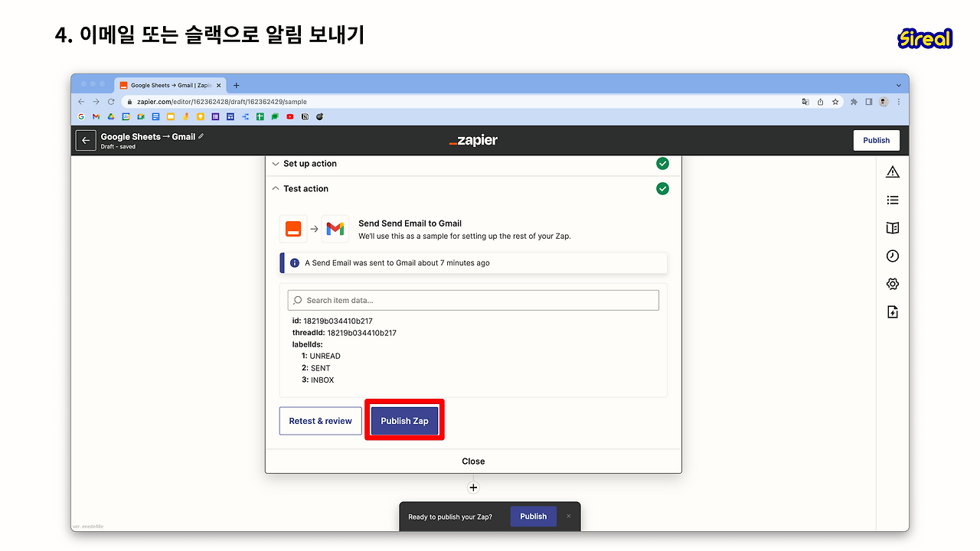This screenshot has height=551, width=980.
Task: Expand the Set up action section
Action: [472, 164]
